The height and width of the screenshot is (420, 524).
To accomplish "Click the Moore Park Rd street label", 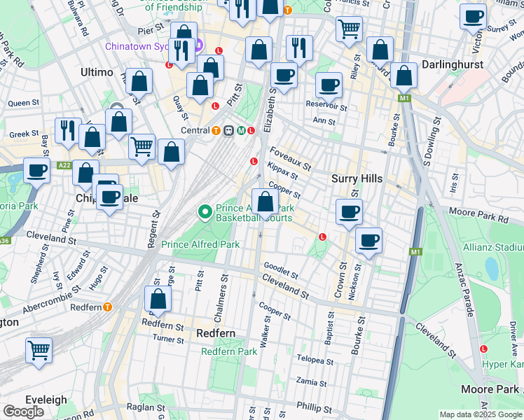I will (x=478, y=215).
